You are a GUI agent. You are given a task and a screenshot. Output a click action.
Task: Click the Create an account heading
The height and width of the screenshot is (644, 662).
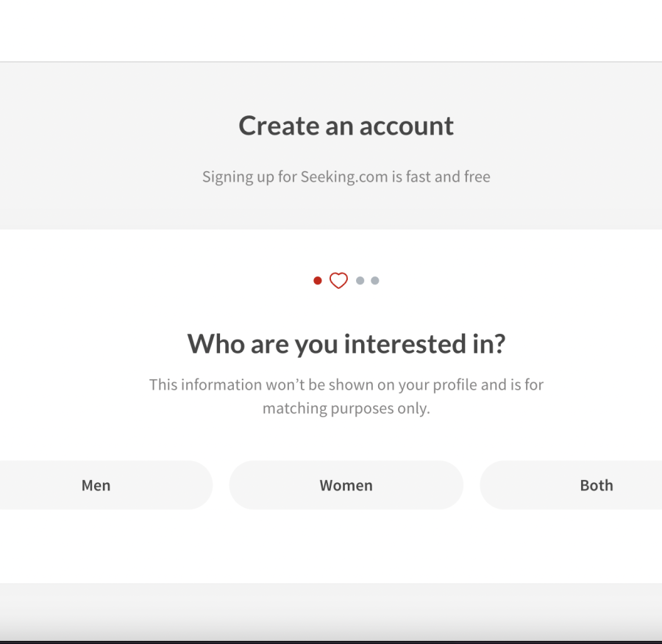[346, 126]
